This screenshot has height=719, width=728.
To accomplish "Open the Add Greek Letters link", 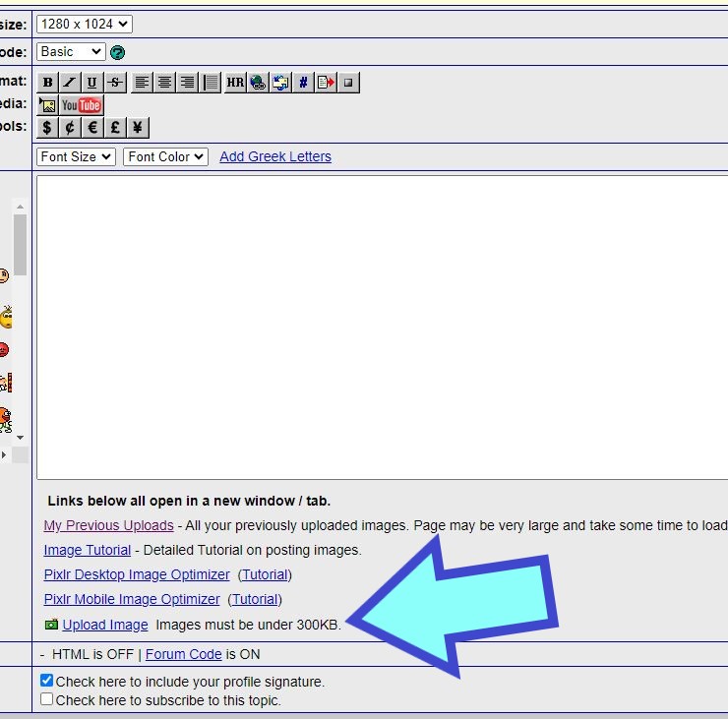I will [275, 157].
